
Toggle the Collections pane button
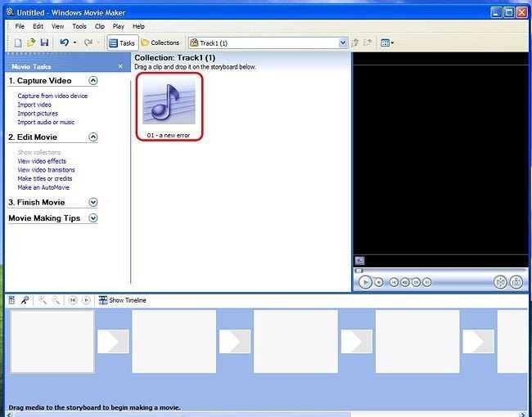[160, 43]
